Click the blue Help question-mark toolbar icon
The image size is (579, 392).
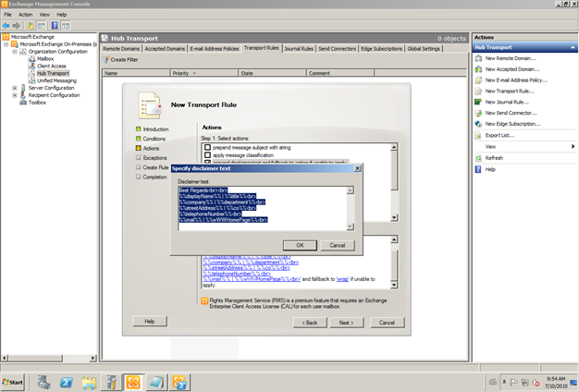click(x=55, y=26)
